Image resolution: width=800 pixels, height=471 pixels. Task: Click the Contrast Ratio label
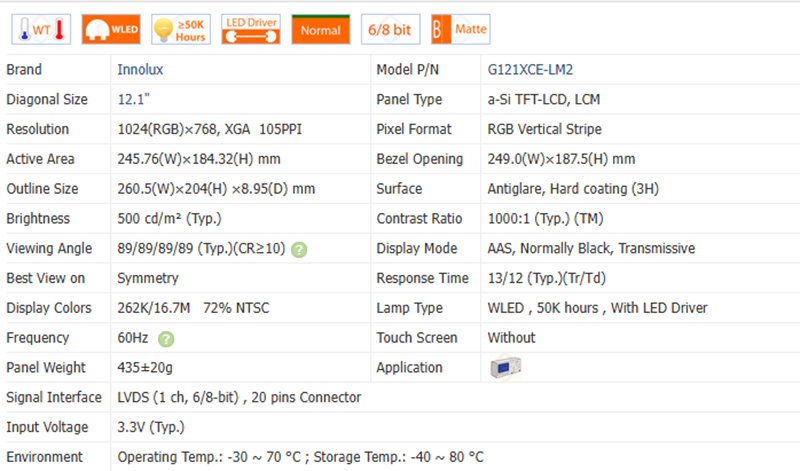(x=419, y=218)
